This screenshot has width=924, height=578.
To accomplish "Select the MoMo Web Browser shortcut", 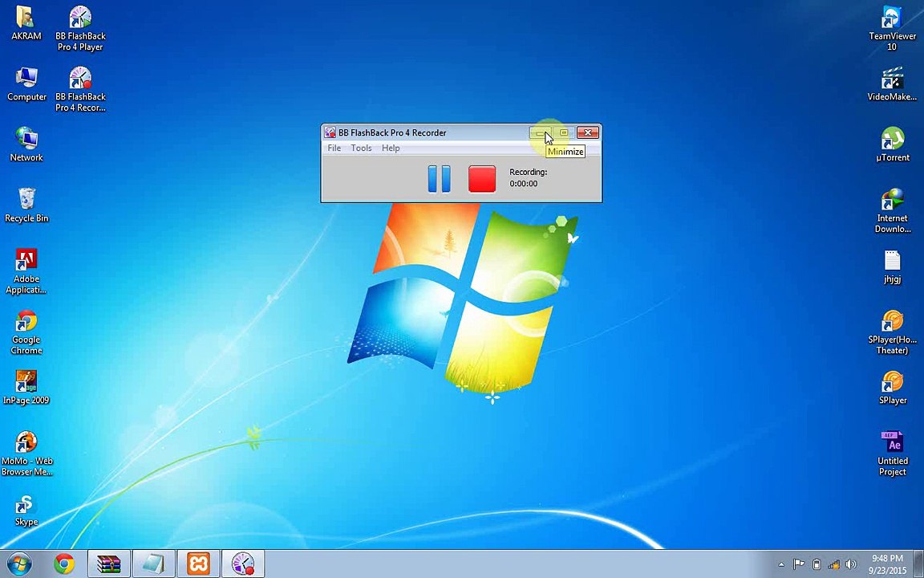I will coord(26,454).
